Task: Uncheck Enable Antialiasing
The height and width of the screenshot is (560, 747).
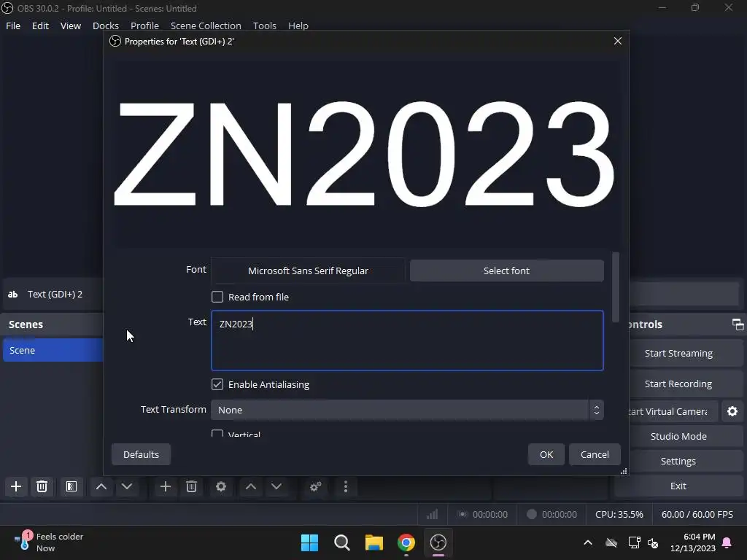Action: (217, 384)
